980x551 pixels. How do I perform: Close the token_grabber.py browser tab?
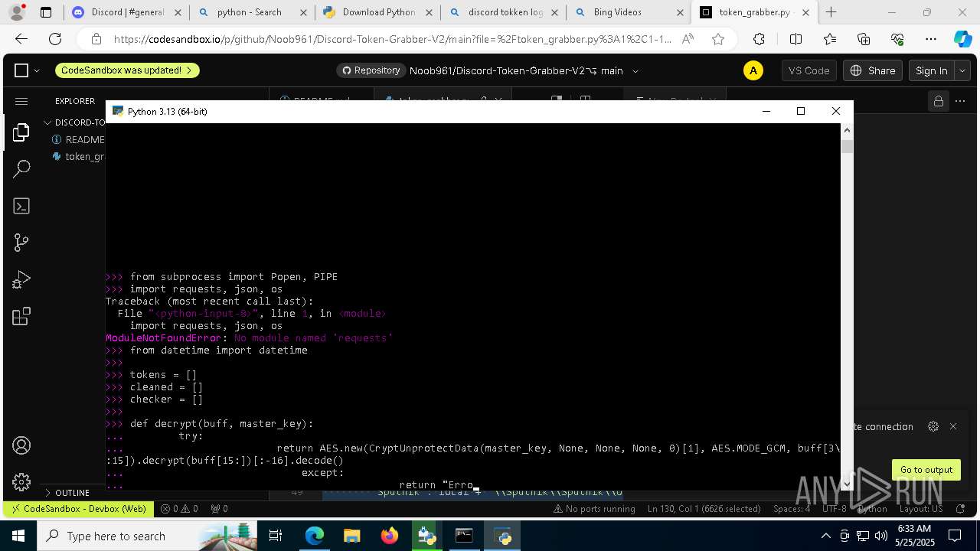(805, 12)
